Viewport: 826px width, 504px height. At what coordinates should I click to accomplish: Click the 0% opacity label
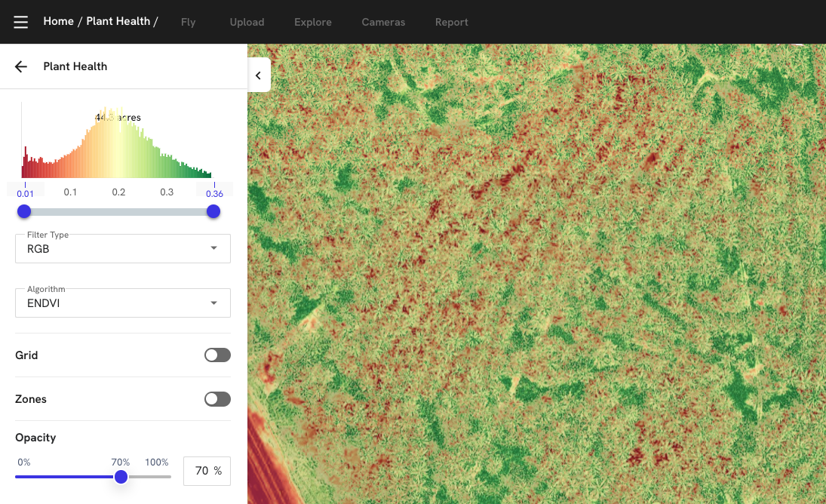click(23, 462)
